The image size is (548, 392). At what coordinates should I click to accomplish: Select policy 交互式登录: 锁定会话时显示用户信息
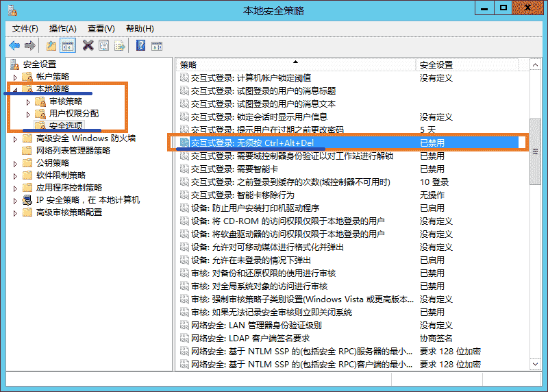click(x=259, y=117)
